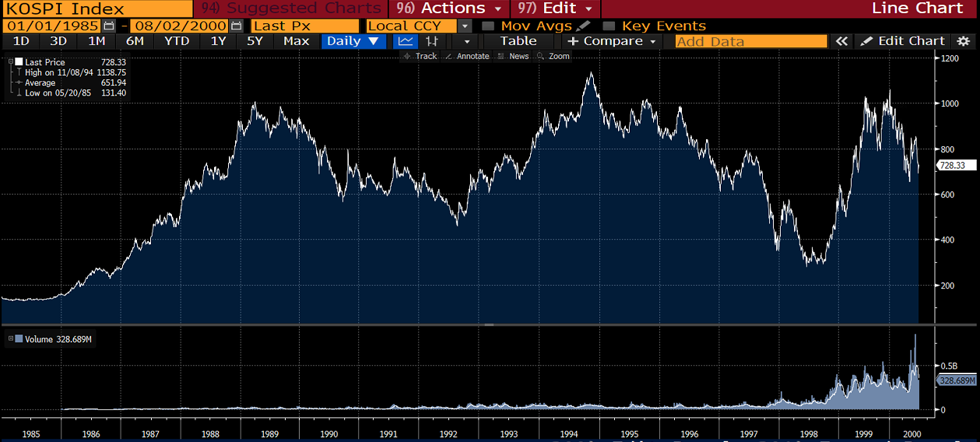Open chart settings gear icon
Viewport: 980px width, 442px height.
[963, 41]
